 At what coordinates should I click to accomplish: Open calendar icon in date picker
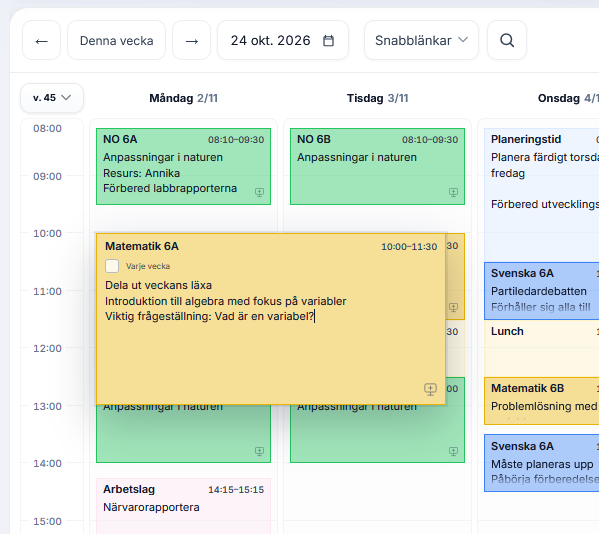coord(329,40)
